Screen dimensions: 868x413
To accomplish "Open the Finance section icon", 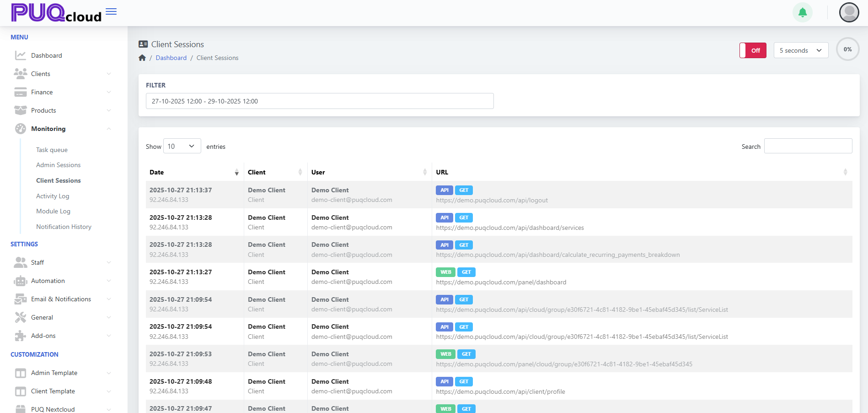I will point(20,92).
